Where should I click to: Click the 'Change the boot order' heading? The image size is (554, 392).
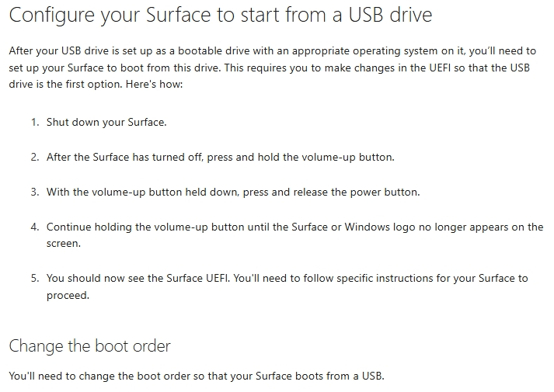click(x=89, y=346)
